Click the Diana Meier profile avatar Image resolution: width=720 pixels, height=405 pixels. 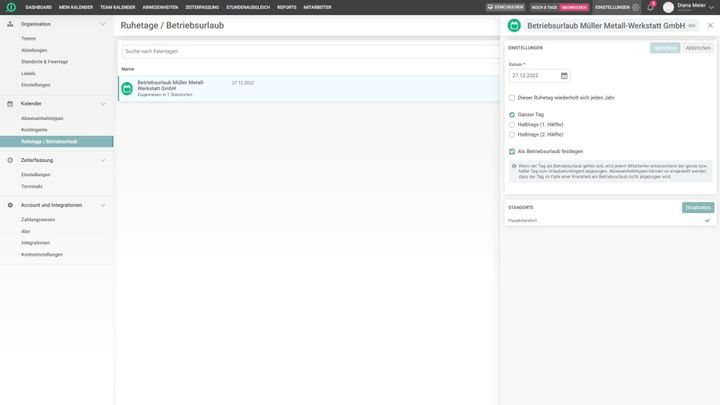pyautogui.click(x=668, y=7)
